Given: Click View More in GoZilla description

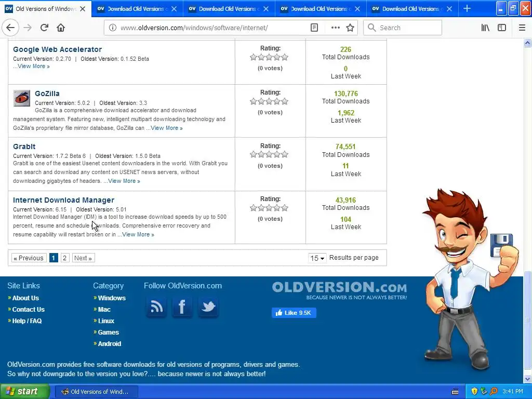Looking at the screenshot, I should pos(167,128).
